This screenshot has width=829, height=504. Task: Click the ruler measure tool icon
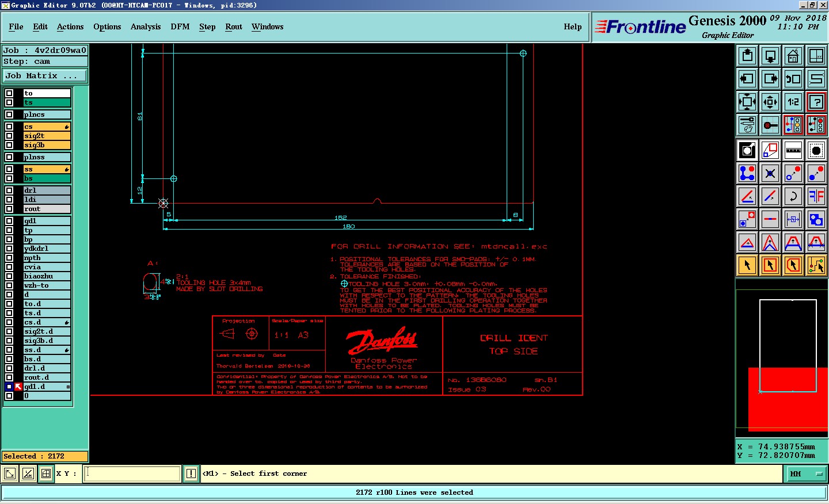(x=793, y=150)
